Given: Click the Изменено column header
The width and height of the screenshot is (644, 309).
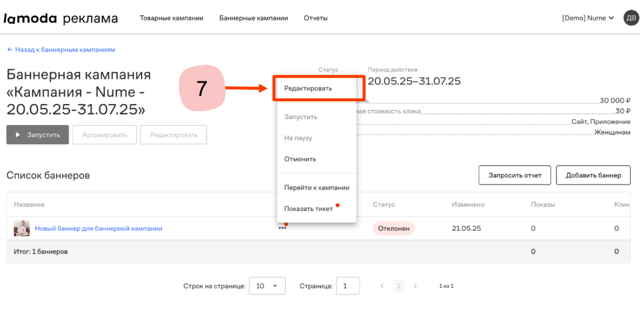Looking at the screenshot, I should pos(468,204).
